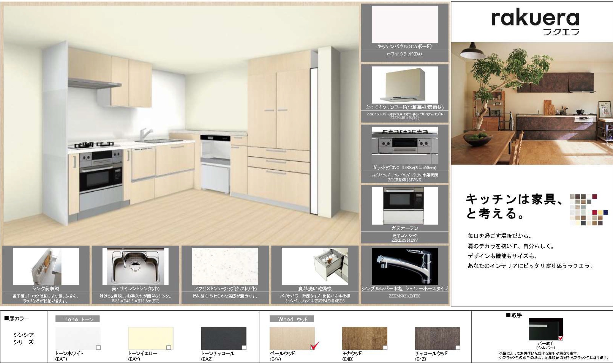613x364 pixels.
Task: Select the チャコールウッド grey wood swatch
Action: tap(437, 338)
